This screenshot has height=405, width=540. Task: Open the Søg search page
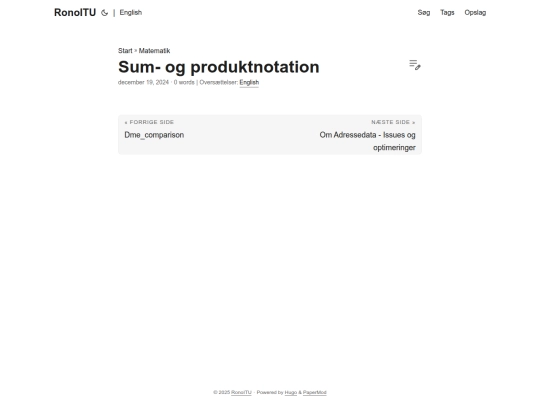(x=424, y=12)
